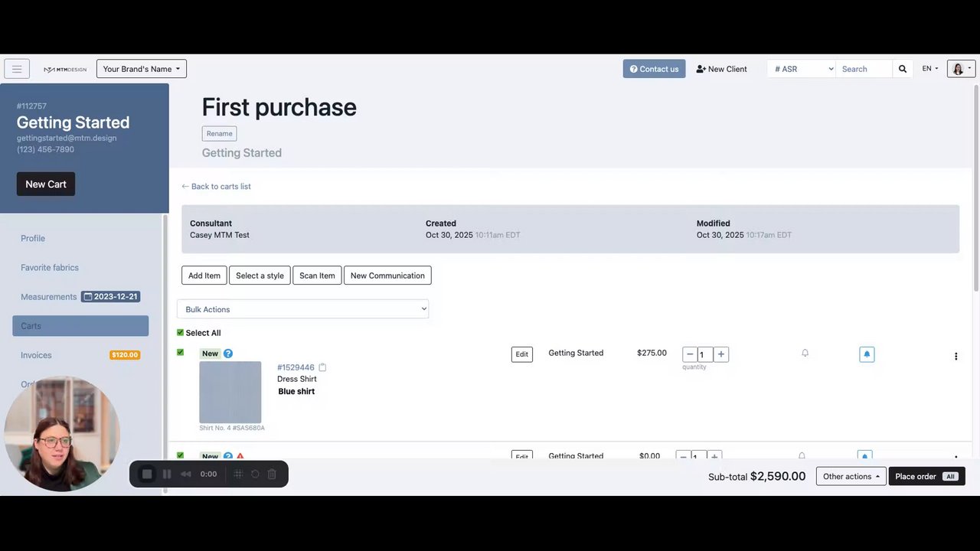Toggle the Select All checkbox
This screenshot has width=980, height=551.
[181, 333]
